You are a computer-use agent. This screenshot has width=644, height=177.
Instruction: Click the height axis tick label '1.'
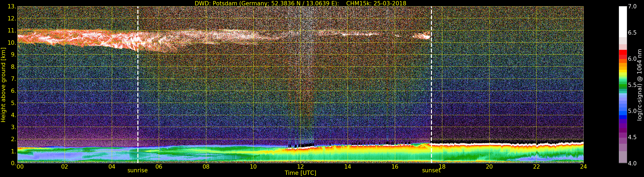point(13,151)
